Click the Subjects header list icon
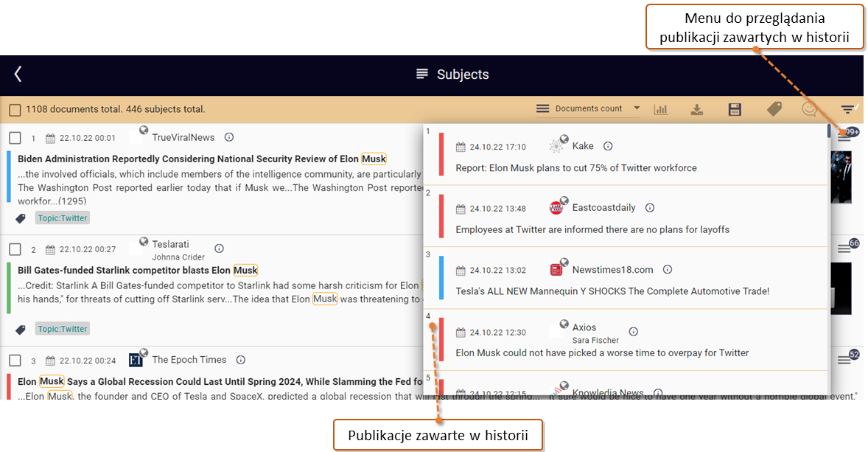The image size is (868, 452). [421, 74]
